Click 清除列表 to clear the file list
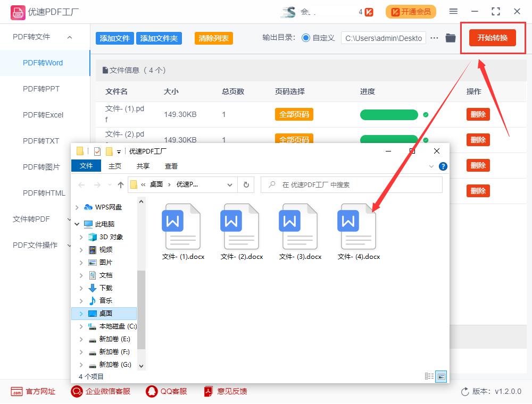This screenshot has height=404, width=532. click(213, 38)
